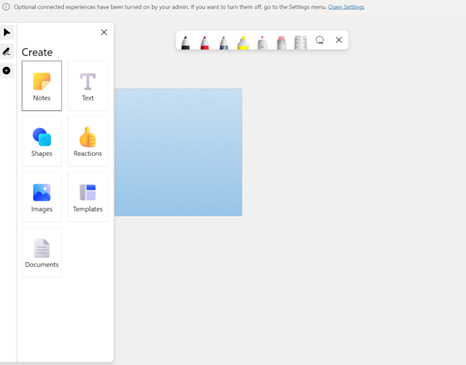The height and width of the screenshot is (365, 466).
Task: Choose Text in the Create panel
Action: [x=88, y=86]
